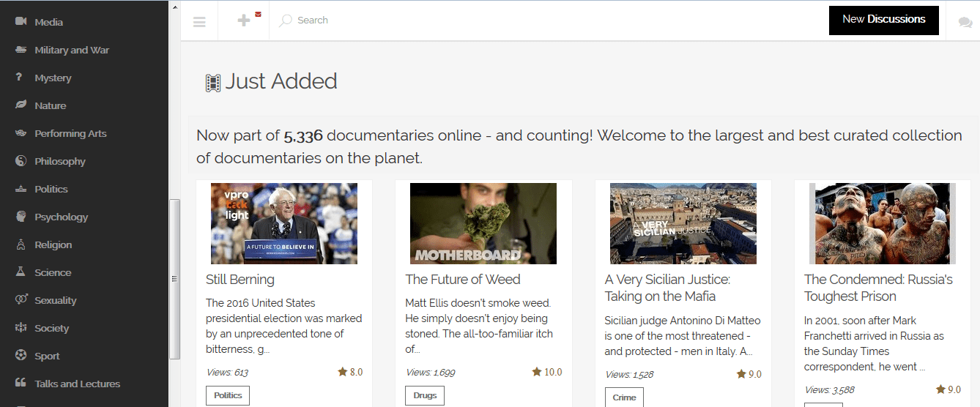Click The Condemned prison thumbnail
This screenshot has height=407, width=980.
[x=883, y=223]
